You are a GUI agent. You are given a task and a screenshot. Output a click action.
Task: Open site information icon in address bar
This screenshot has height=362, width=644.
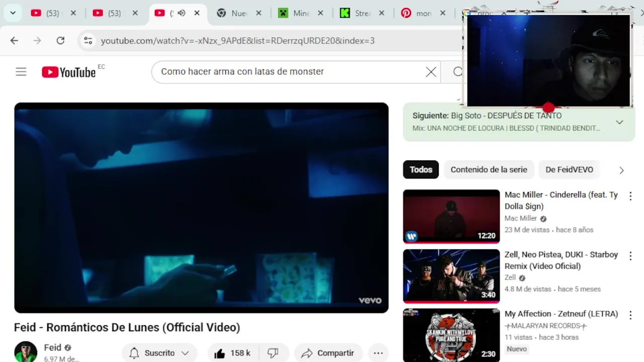pos(88,41)
